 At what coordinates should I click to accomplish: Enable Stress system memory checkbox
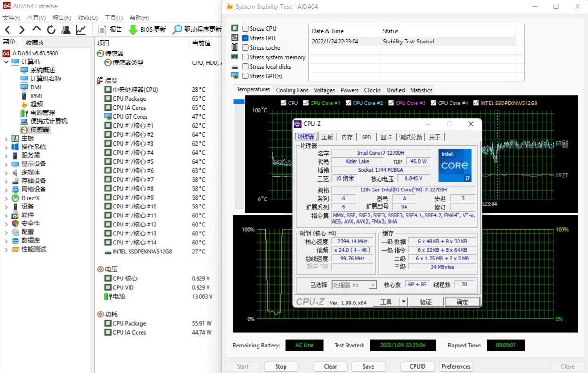tap(245, 57)
